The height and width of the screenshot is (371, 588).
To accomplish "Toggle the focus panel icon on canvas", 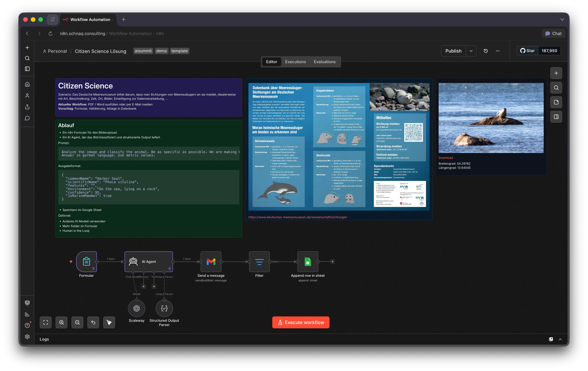I will [x=556, y=117].
